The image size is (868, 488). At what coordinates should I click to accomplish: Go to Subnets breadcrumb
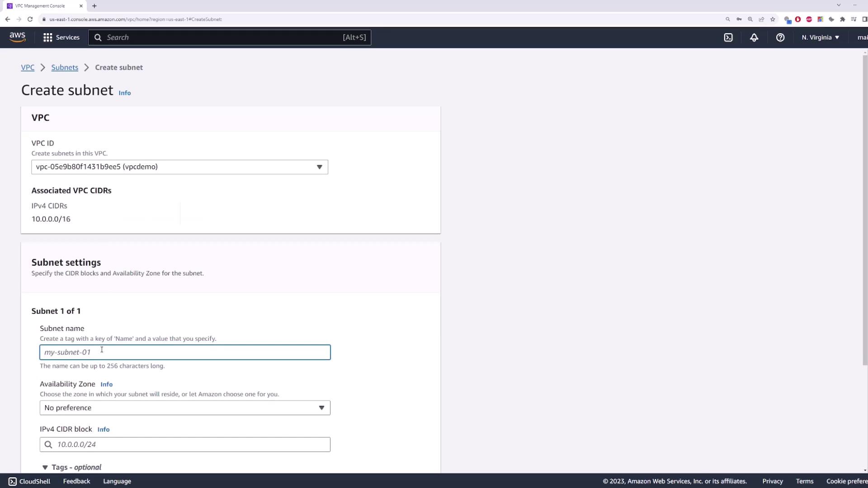(65, 67)
